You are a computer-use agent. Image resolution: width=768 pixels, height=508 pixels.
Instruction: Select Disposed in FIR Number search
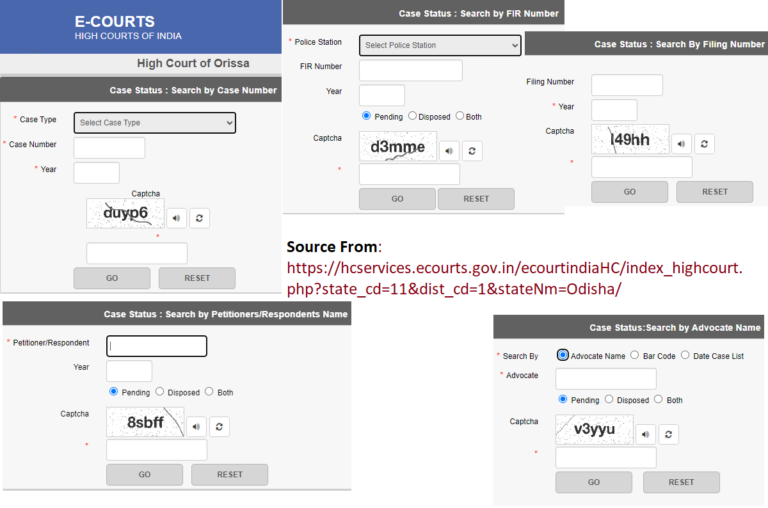click(x=413, y=116)
